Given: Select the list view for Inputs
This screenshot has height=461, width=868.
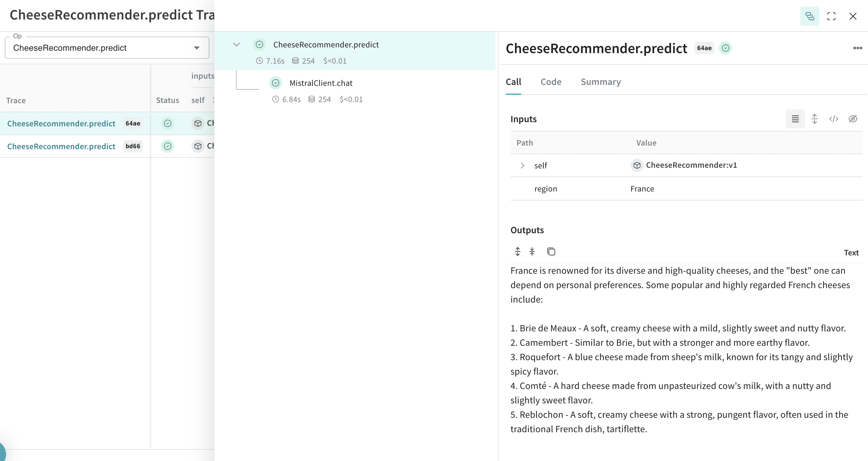Looking at the screenshot, I should [795, 119].
